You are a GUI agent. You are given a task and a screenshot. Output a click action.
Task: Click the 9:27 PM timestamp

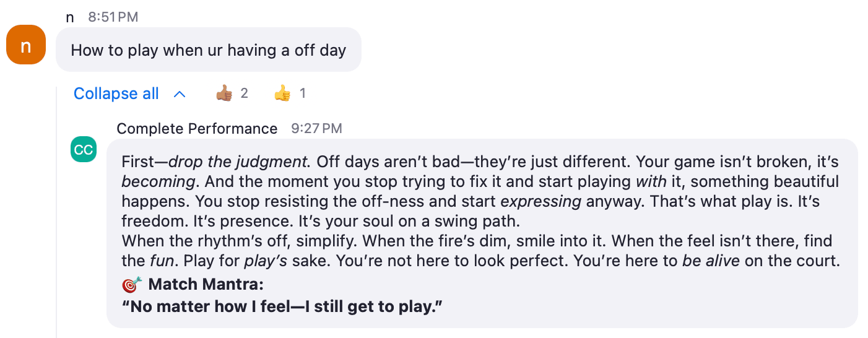click(316, 128)
